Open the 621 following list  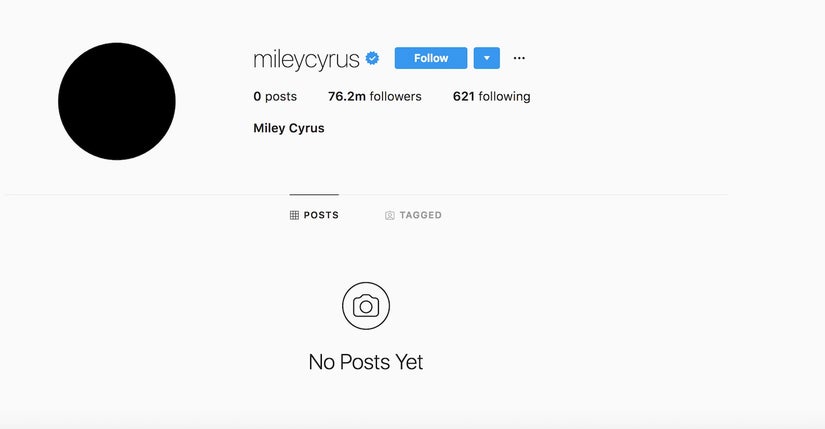pos(491,96)
